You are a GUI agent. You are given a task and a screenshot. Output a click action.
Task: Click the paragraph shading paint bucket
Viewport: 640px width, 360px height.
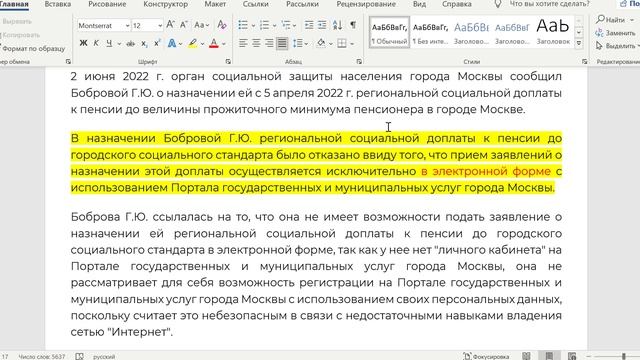(x=321, y=43)
